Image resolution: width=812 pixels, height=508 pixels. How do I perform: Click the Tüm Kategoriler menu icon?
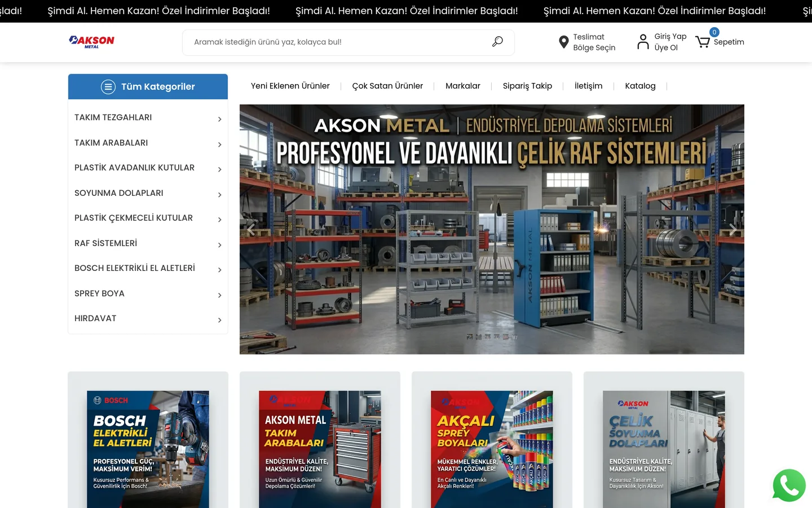click(x=108, y=86)
